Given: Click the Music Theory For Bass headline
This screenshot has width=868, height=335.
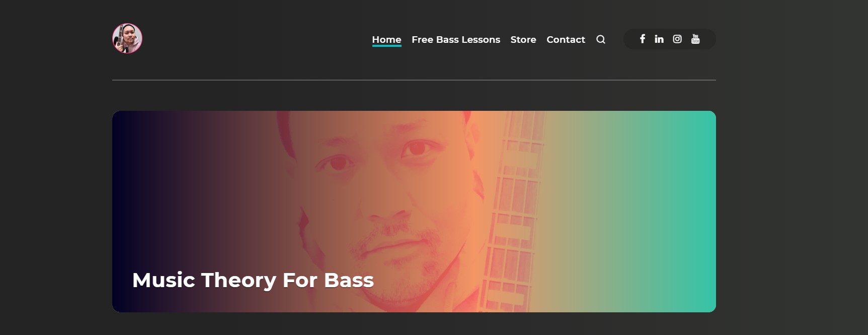Looking at the screenshot, I should (253, 280).
